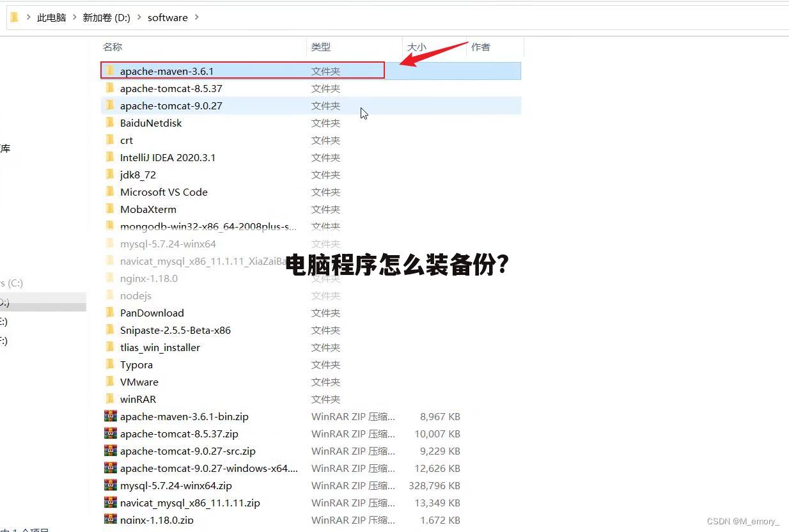The height and width of the screenshot is (532, 789).
Task: Click the 9,229 KB size value
Action: [x=440, y=451]
